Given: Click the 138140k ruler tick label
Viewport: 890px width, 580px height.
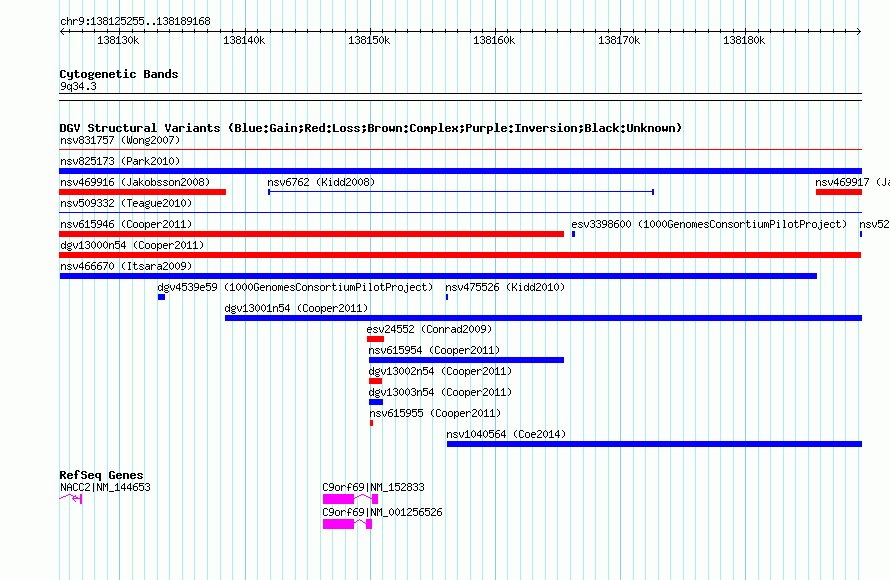Looking at the screenshot, I should tap(244, 40).
